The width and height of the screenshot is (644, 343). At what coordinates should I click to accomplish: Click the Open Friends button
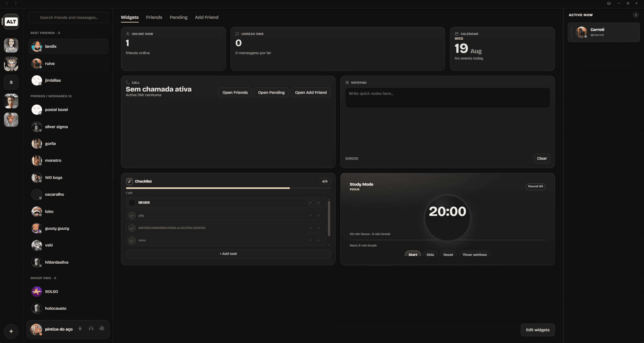[x=235, y=92]
